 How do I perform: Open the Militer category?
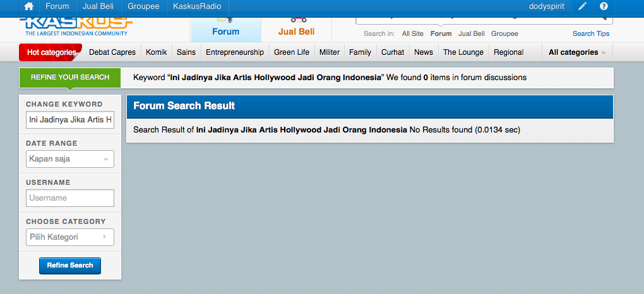click(330, 52)
